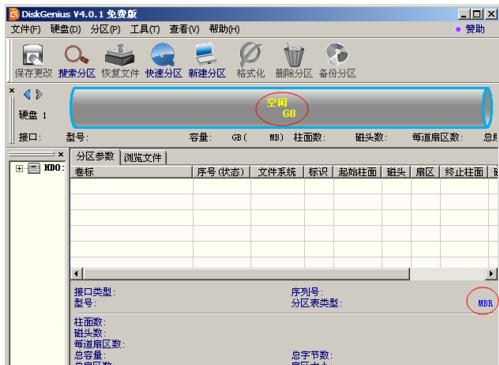
Task: Open the 工具(T) menu
Action: pos(145,29)
